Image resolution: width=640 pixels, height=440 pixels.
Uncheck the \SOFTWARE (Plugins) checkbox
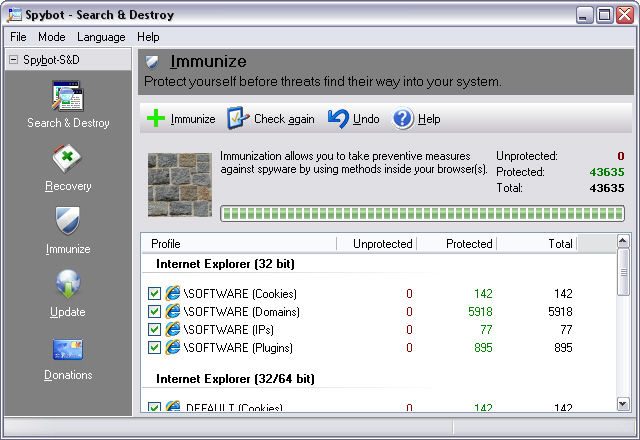click(x=154, y=347)
